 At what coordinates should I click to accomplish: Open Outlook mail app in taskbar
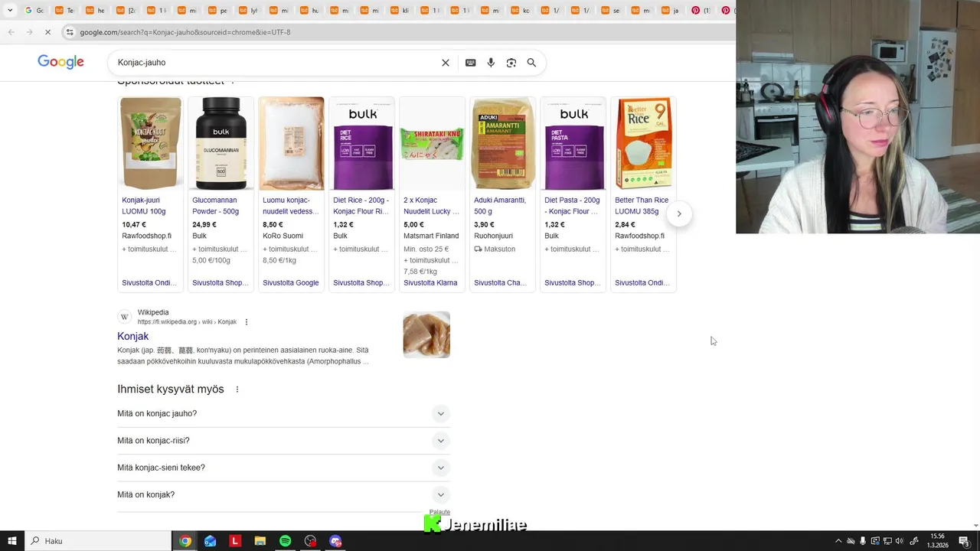pyautogui.click(x=210, y=541)
